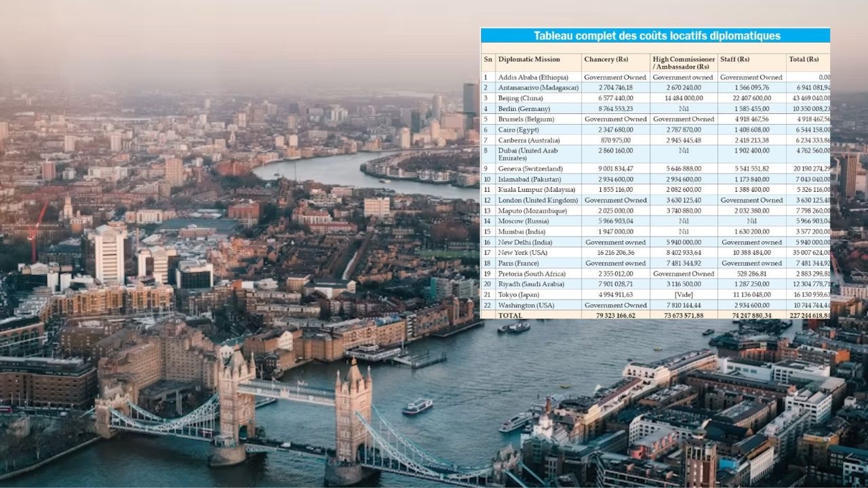Viewport: 868px width, 488px height.
Task: Select the 'Total (Rs)' column header
Action: tap(804, 60)
